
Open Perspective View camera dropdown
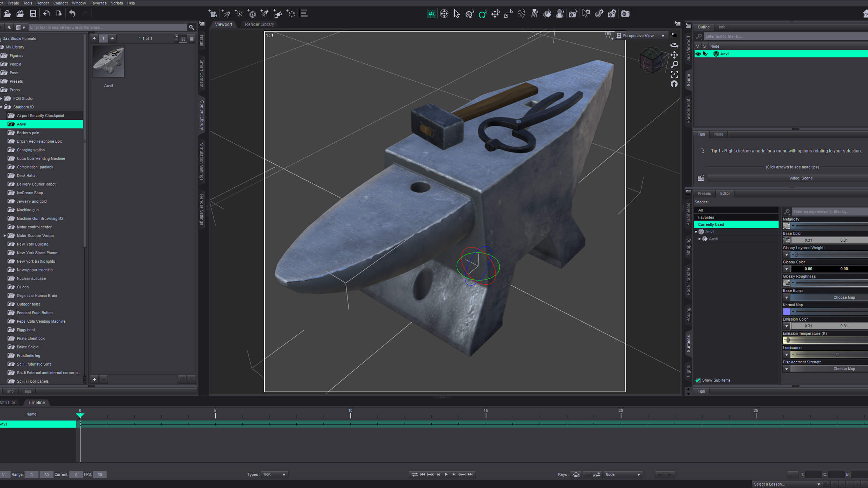coord(641,36)
